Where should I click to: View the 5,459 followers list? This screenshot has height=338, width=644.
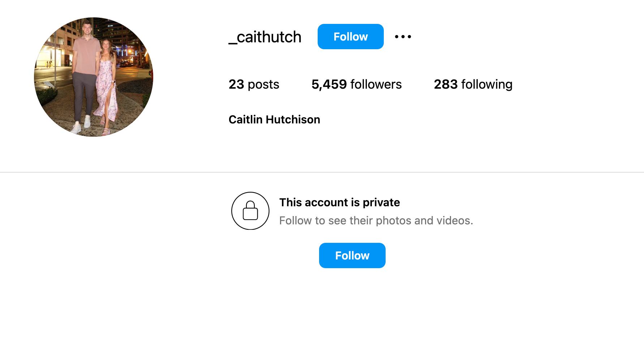coord(356,84)
